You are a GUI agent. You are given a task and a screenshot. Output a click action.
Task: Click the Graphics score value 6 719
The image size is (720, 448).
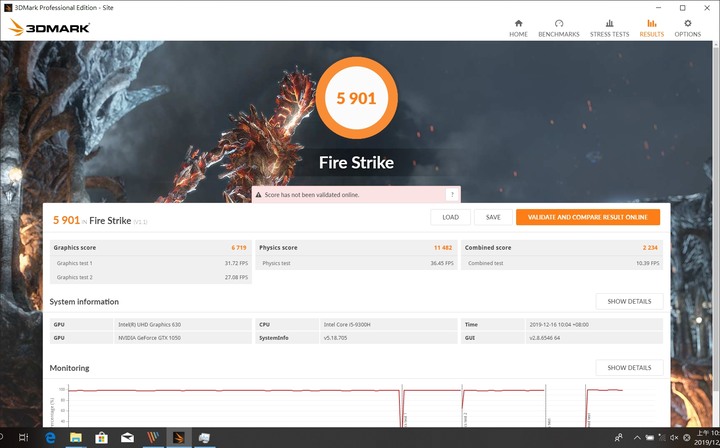point(239,247)
